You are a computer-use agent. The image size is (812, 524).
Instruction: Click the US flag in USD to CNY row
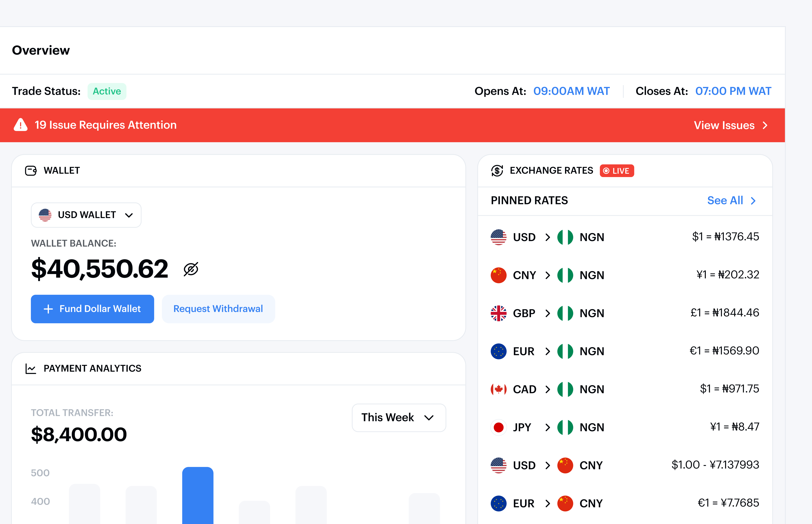pyautogui.click(x=498, y=465)
